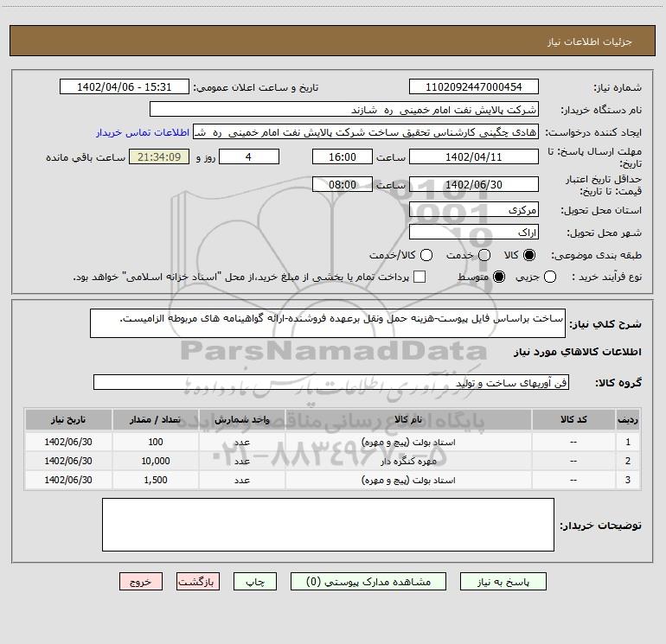Screen dimensions: 666x644
Task: Select the کالا radio button
Action: tap(529, 255)
